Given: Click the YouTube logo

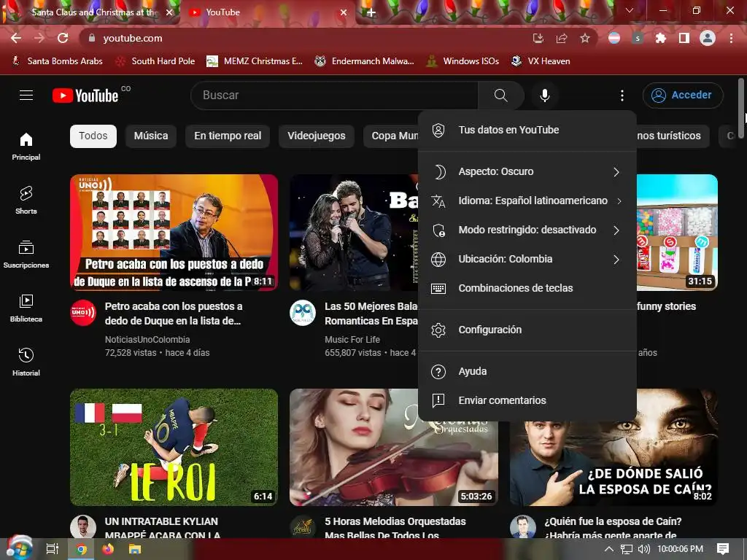Looking at the screenshot, I should 85,96.
